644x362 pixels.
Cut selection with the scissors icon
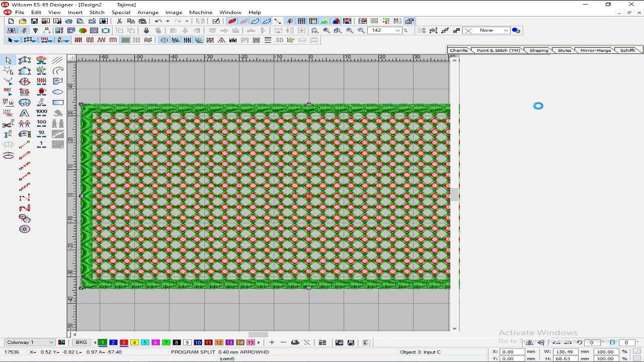pos(119,21)
